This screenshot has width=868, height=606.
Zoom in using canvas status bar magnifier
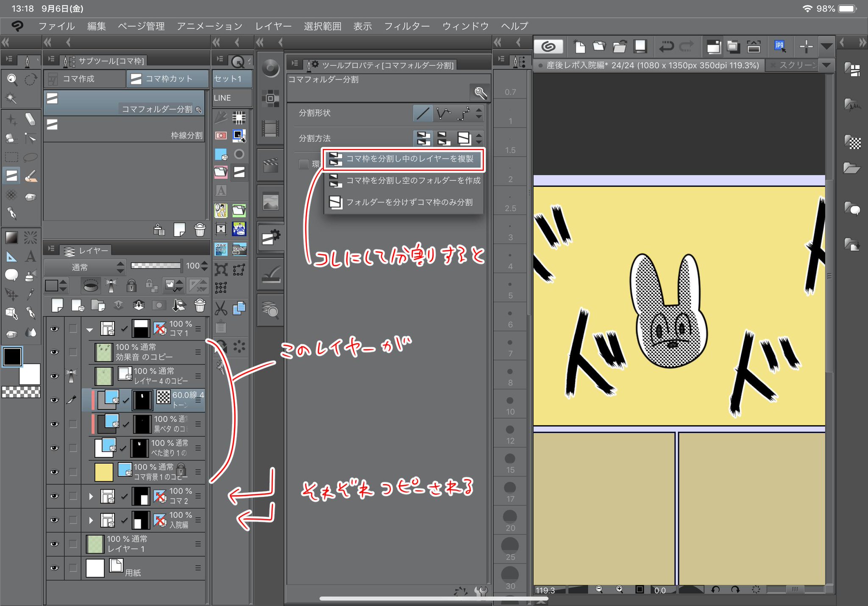coord(619,589)
